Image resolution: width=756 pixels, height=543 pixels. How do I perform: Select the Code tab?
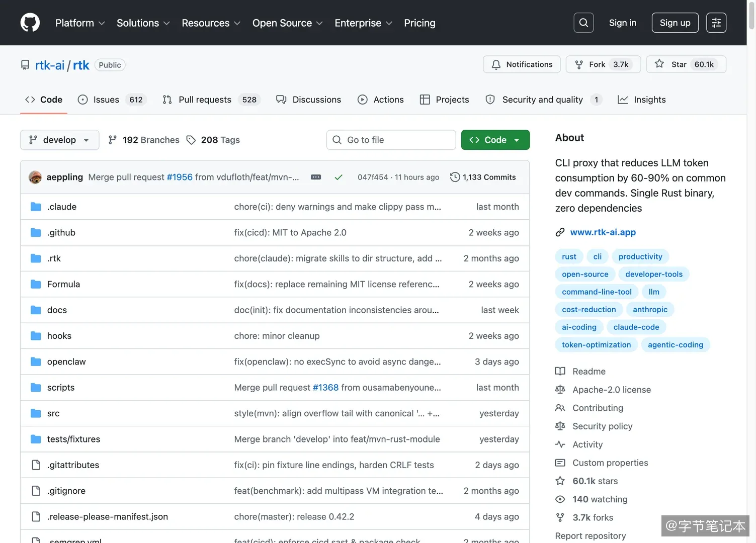pos(43,100)
